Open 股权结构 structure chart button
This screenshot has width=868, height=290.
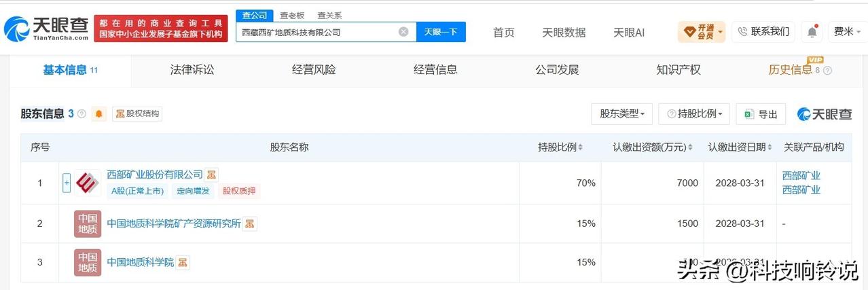(137, 114)
